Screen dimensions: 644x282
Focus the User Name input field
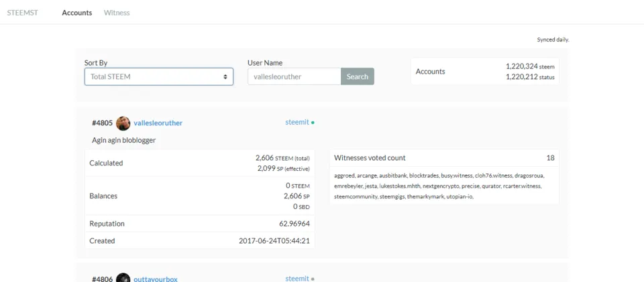point(294,76)
